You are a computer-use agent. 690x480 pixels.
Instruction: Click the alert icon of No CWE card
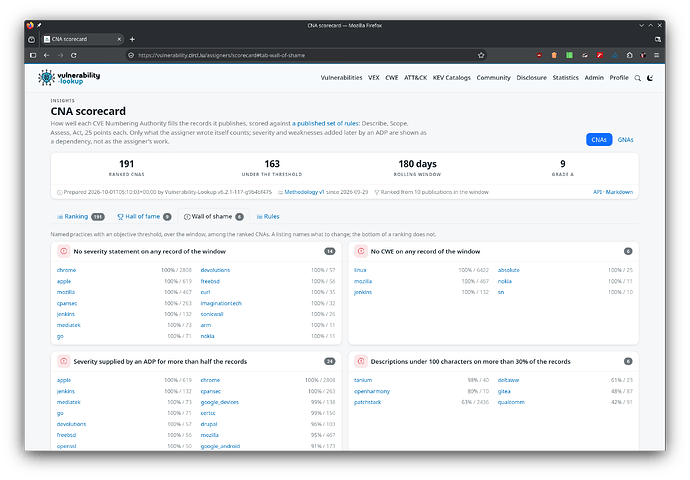361,251
